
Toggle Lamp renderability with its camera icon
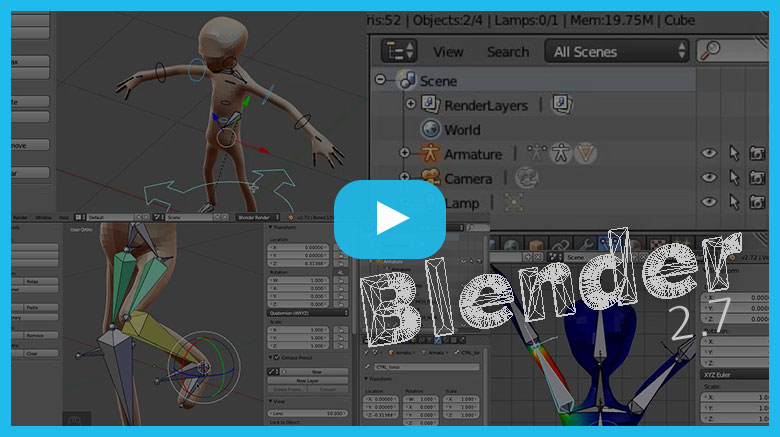(757, 202)
